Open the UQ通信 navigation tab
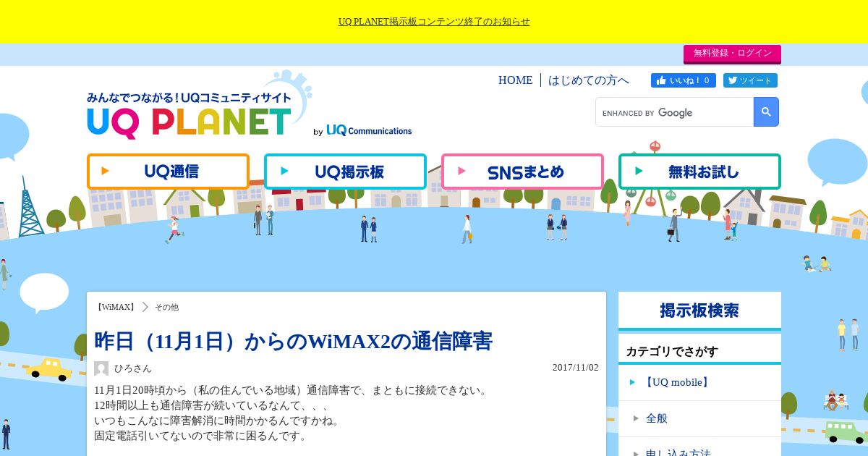 [168, 172]
